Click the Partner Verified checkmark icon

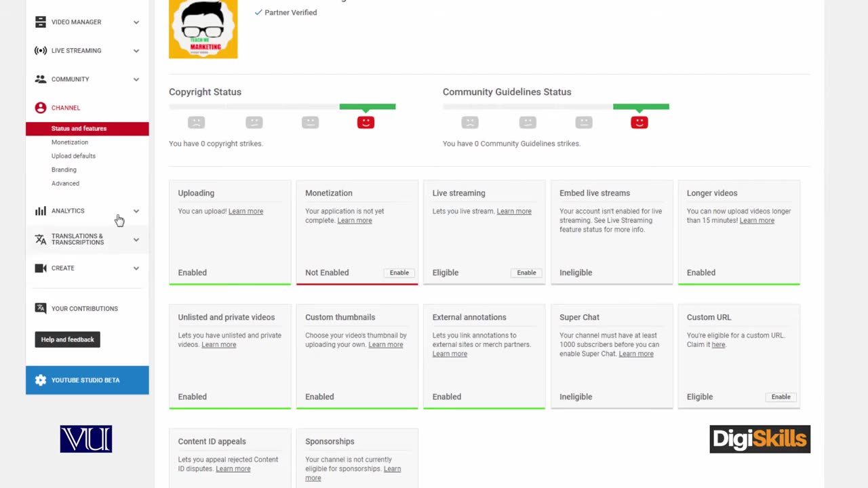[258, 12]
